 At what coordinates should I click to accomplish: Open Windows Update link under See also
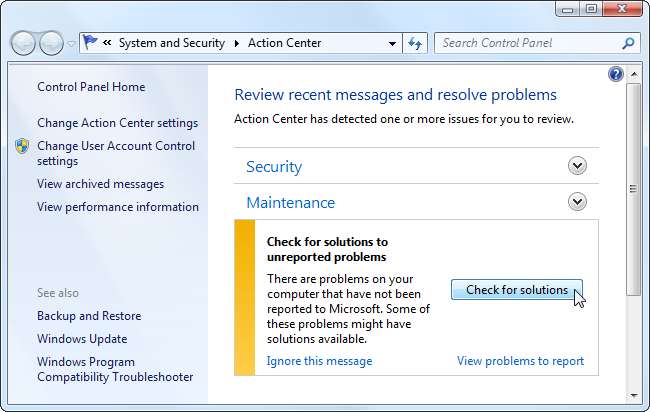click(82, 339)
